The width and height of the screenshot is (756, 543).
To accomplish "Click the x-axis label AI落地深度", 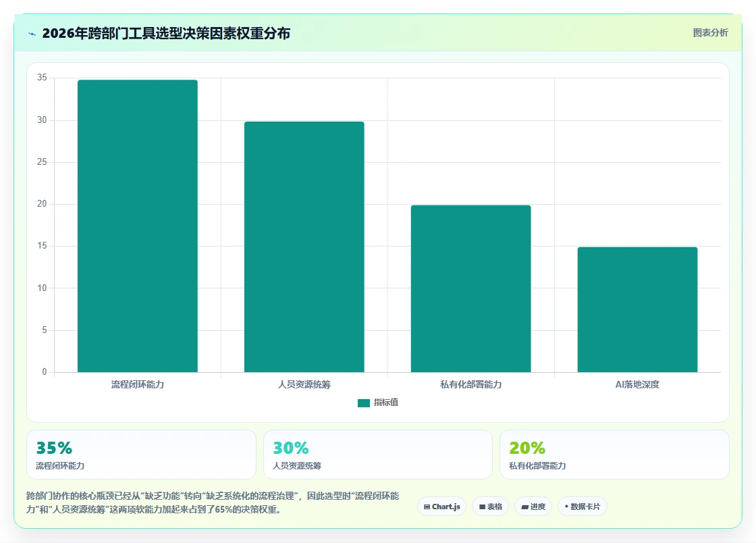I will coord(637,384).
